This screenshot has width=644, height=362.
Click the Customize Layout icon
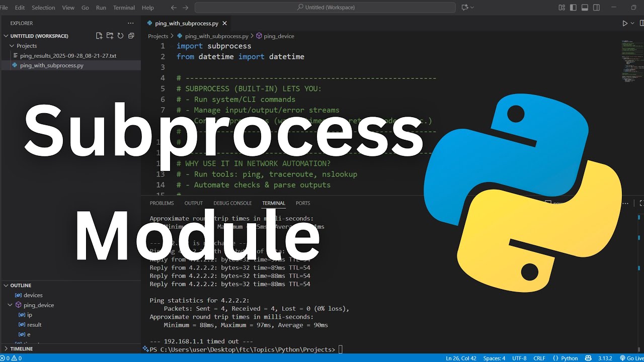(x=561, y=8)
